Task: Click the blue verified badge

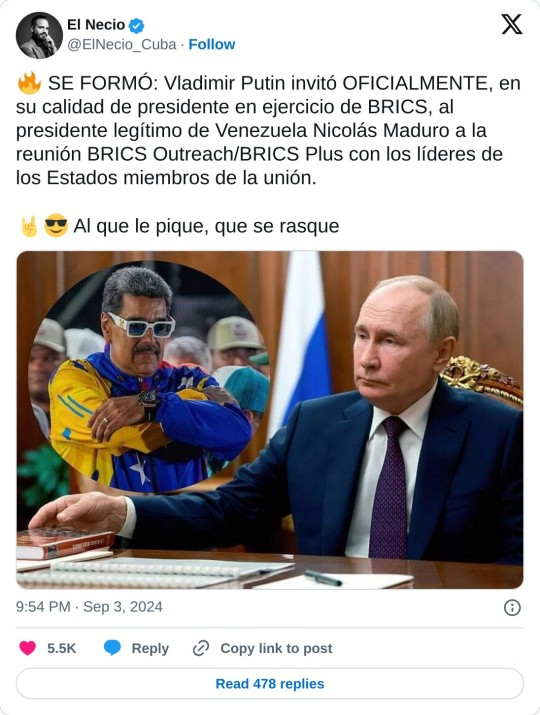Action: (136, 26)
